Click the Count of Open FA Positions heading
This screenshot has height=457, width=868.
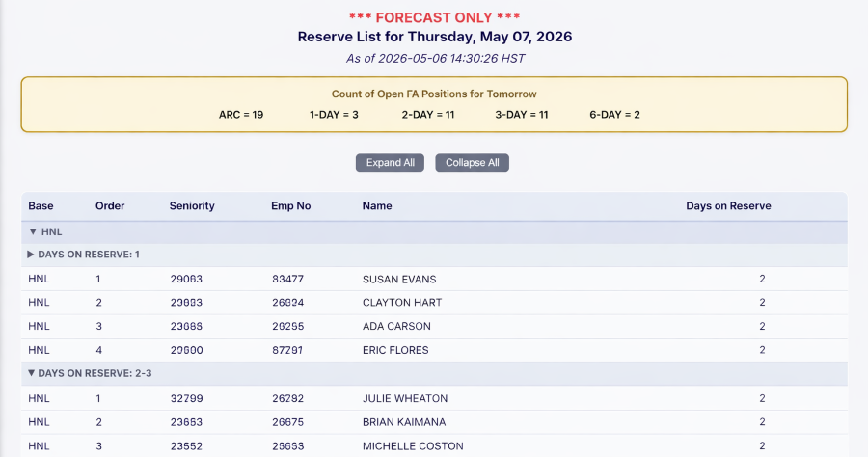[x=434, y=94]
